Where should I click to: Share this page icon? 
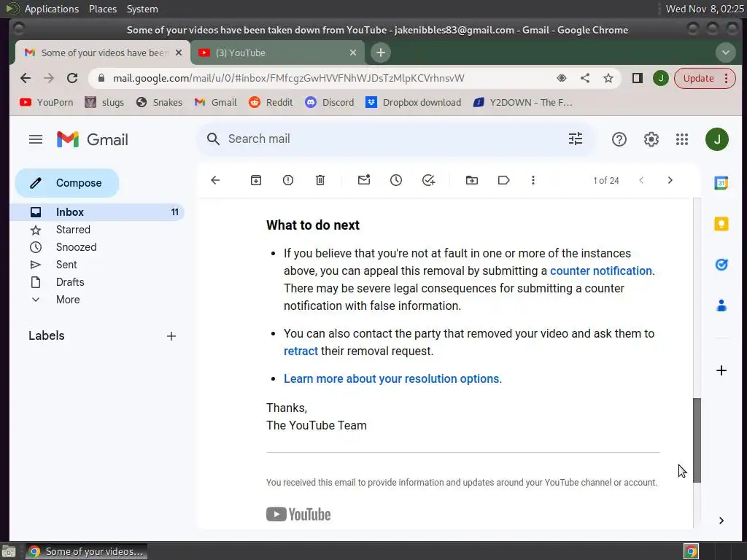click(584, 78)
